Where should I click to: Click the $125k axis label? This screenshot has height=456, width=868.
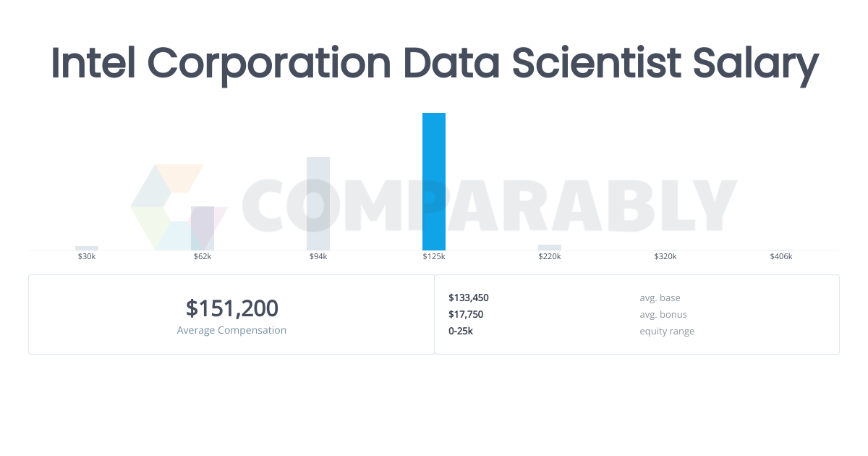(x=434, y=257)
